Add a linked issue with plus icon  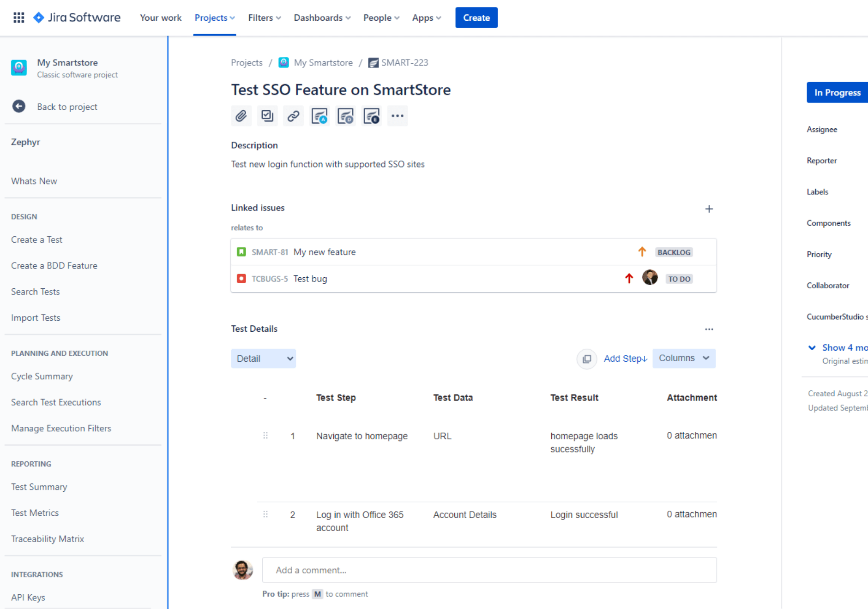pos(709,209)
